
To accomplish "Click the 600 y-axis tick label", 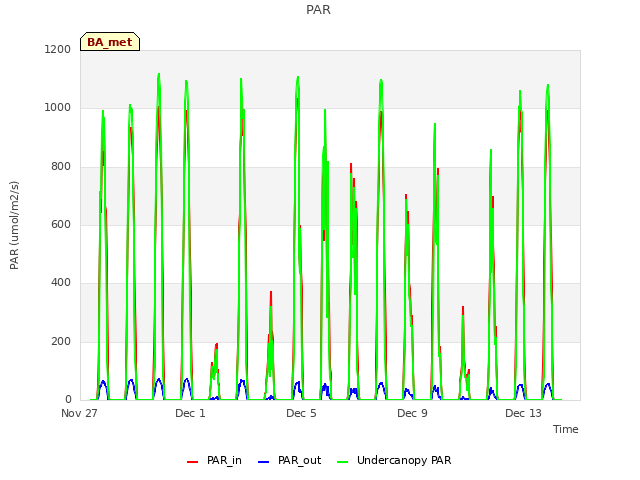I will [61, 224].
